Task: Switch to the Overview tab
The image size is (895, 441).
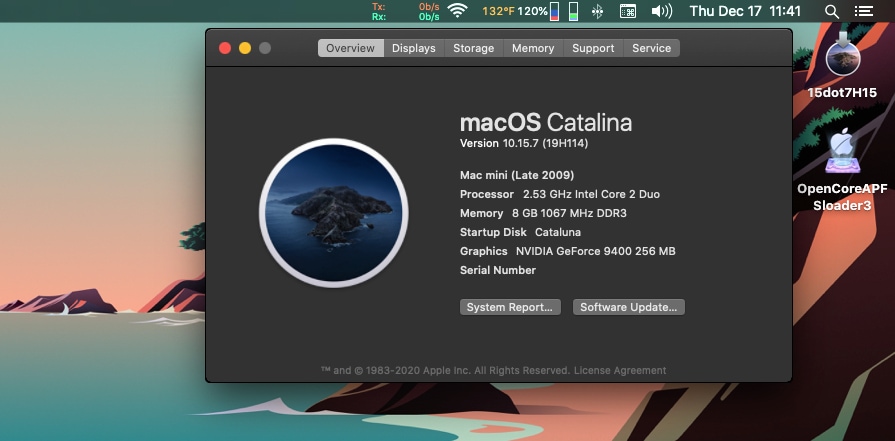Action: pyautogui.click(x=350, y=48)
